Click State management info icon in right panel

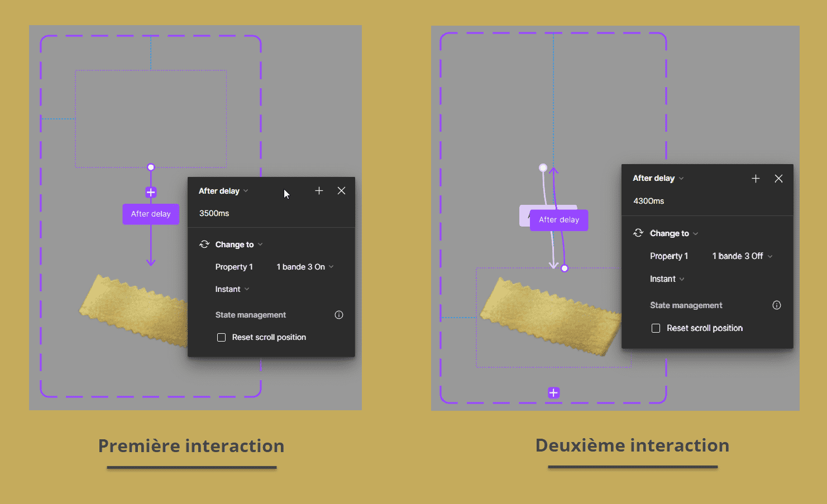click(776, 305)
